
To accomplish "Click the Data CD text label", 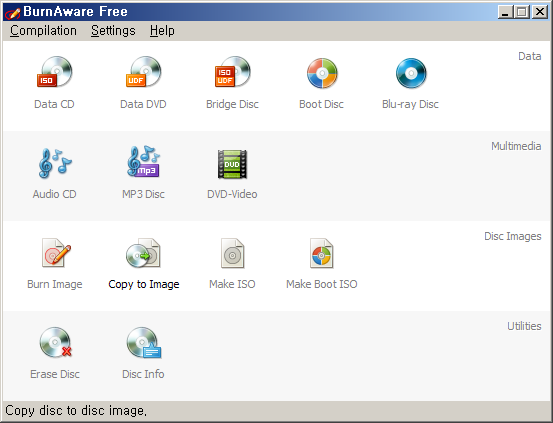I will (x=54, y=104).
